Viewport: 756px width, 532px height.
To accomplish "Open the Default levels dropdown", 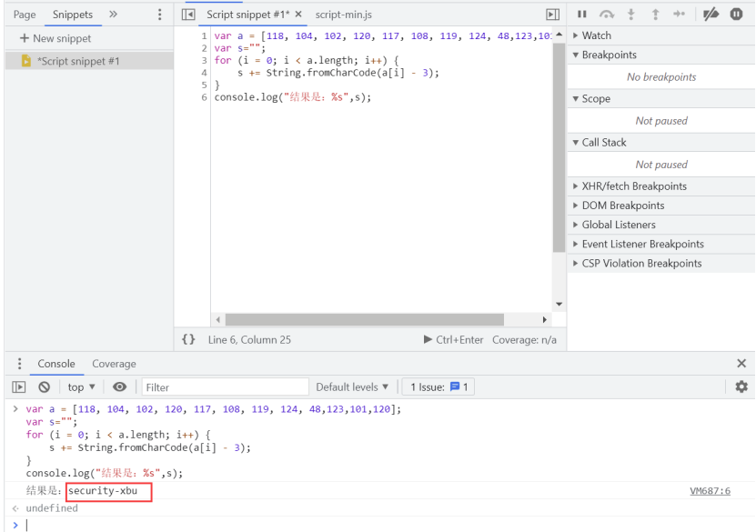I will 353,386.
